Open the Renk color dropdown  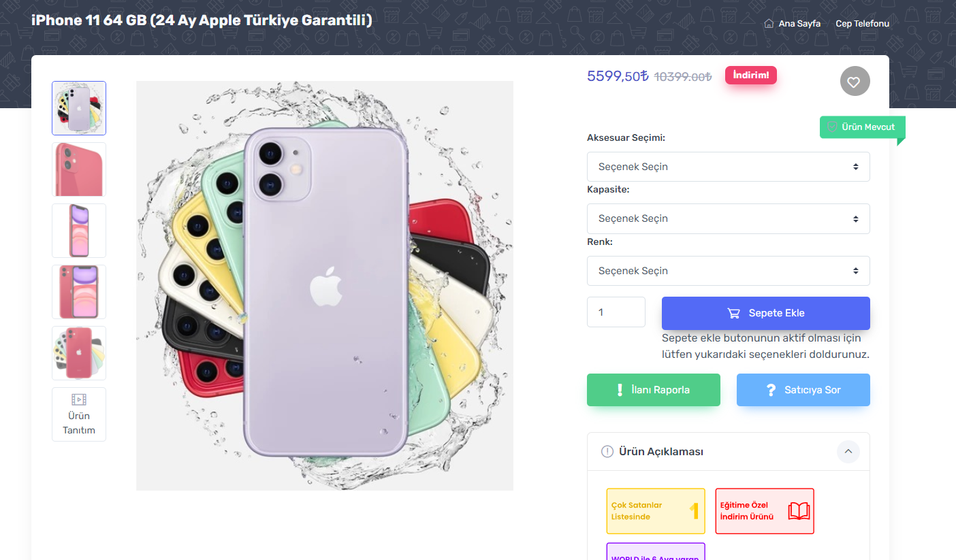click(728, 271)
